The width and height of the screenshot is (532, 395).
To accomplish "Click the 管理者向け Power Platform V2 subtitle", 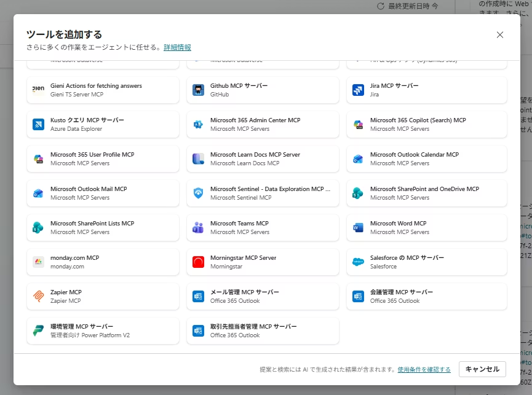I will click(90, 335).
